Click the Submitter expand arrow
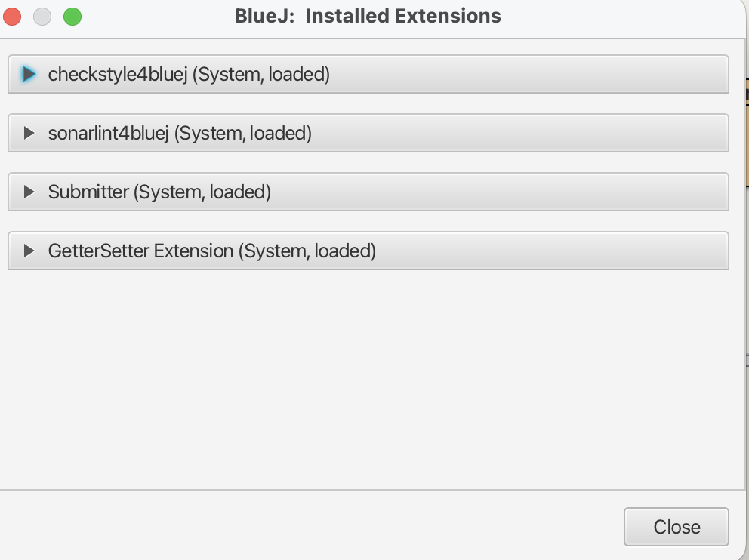 click(x=29, y=192)
